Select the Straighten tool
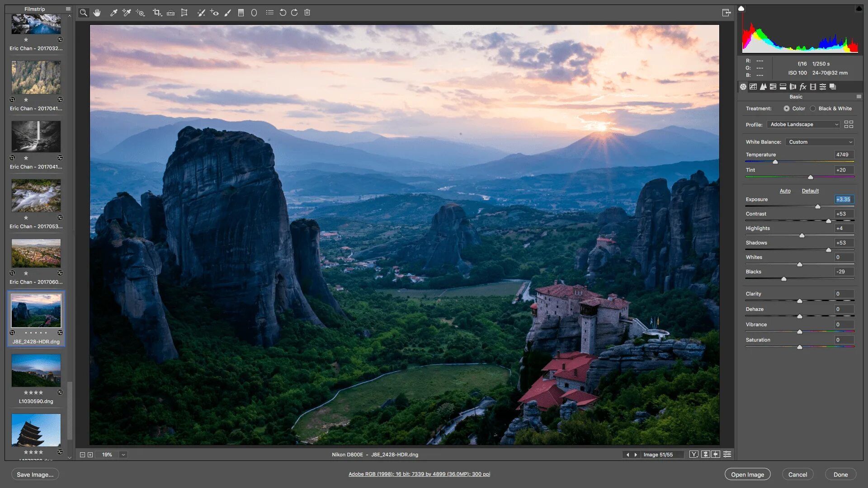 (x=170, y=13)
